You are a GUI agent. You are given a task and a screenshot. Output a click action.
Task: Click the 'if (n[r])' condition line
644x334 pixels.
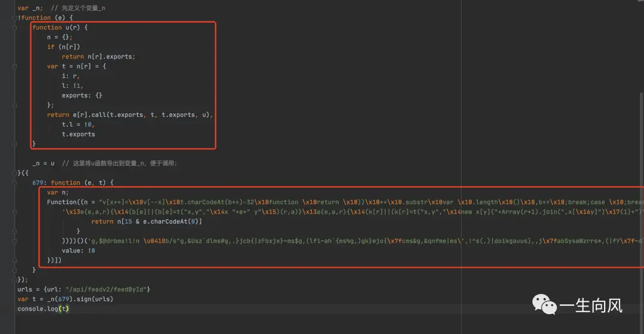[63, 47]
